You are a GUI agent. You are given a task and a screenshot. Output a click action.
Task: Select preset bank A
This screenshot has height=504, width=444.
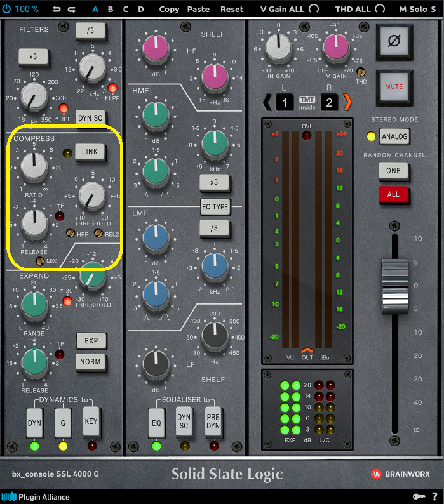95,9
